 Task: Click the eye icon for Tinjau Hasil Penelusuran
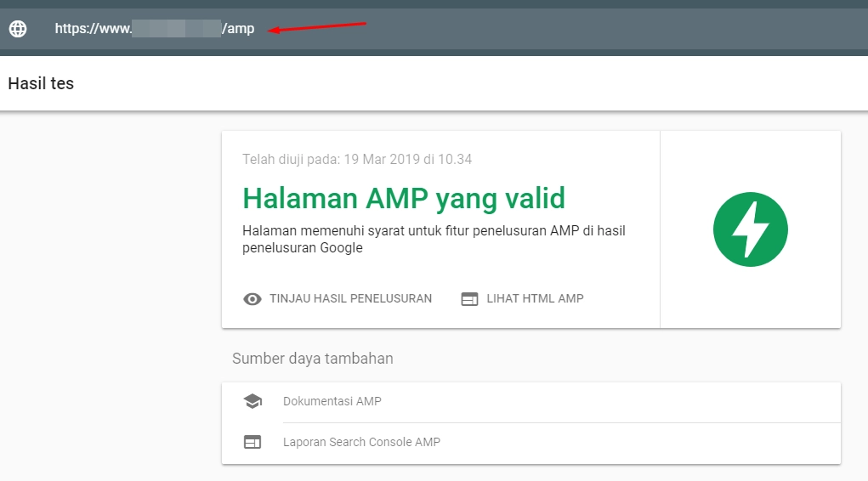tap(252, 299)
